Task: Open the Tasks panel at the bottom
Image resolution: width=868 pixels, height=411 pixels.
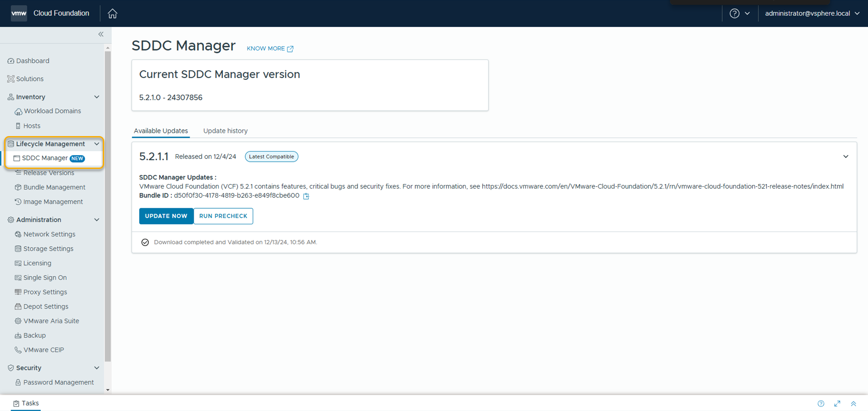Action: [26, 403]
